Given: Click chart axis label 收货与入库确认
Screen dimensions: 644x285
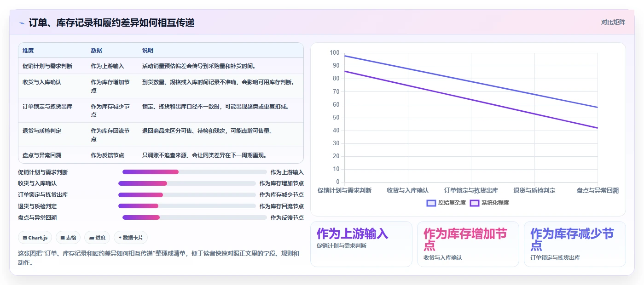Looking at the screenshot, I should [408, 190].
